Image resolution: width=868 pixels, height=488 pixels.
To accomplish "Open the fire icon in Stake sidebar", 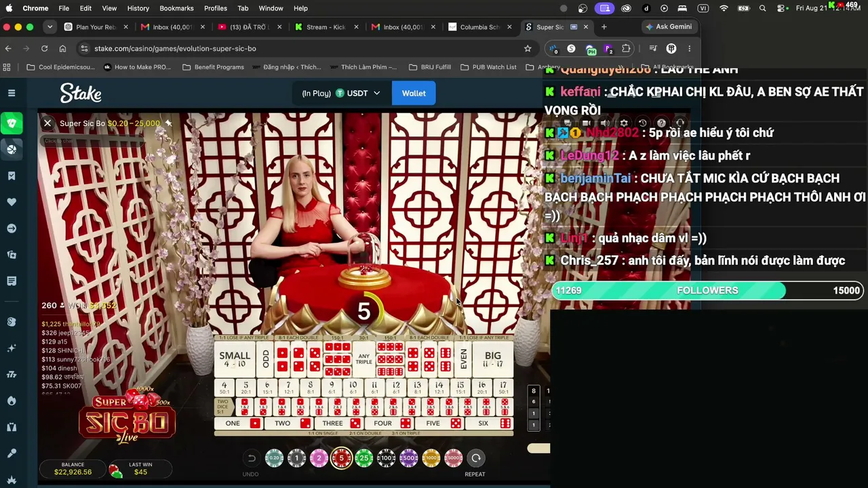I will [12, 401].
